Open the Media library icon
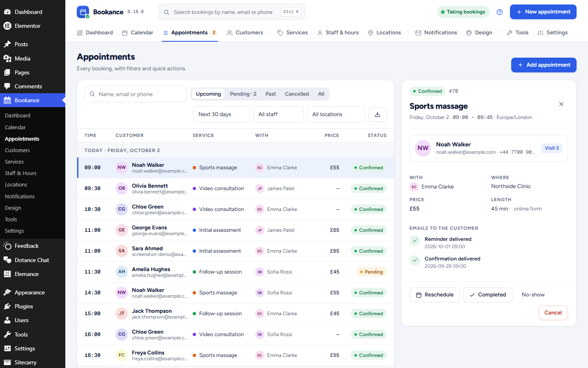 click(x=7, y=58)
